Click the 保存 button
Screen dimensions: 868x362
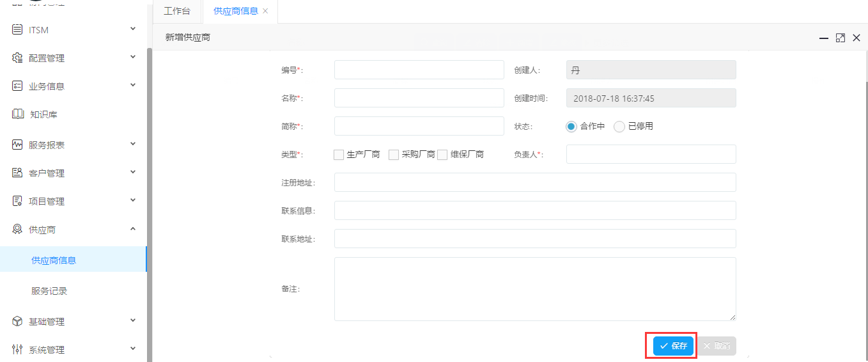click(x=673, y=346)
